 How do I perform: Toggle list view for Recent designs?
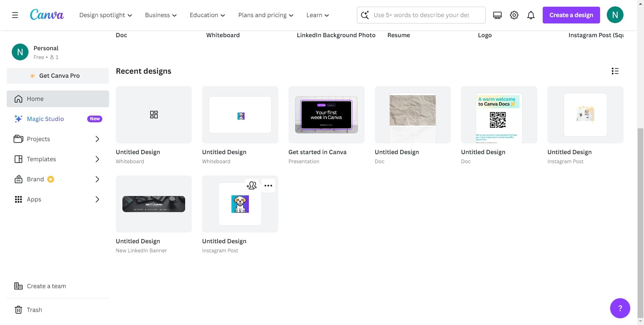tap(615, 71)
